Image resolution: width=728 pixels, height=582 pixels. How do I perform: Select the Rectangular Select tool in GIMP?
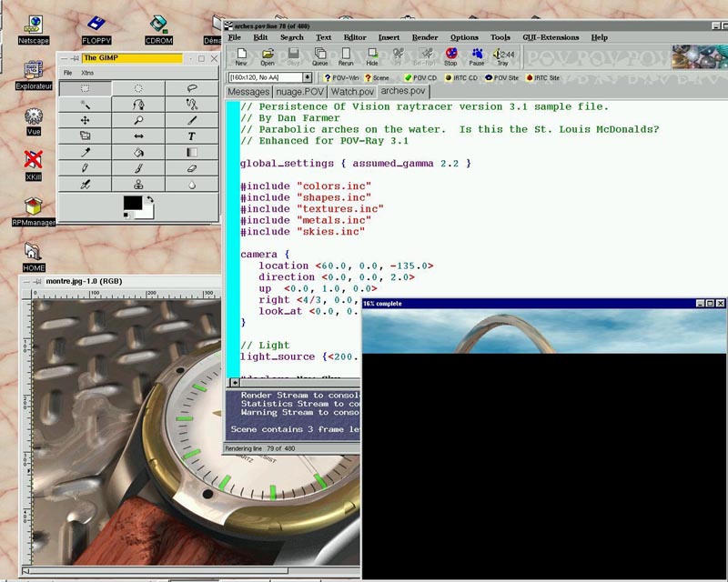tap(86, 88)
